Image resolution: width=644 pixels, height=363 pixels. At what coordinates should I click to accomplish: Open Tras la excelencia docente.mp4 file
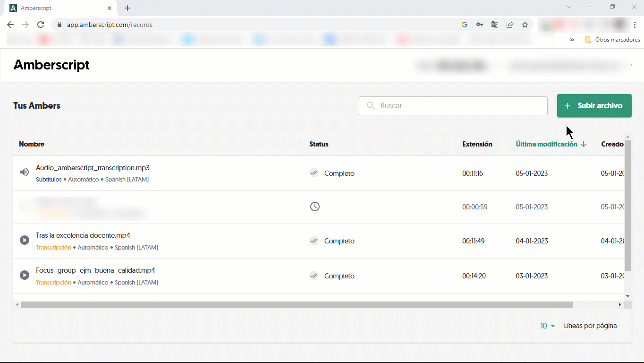point(83,235)
